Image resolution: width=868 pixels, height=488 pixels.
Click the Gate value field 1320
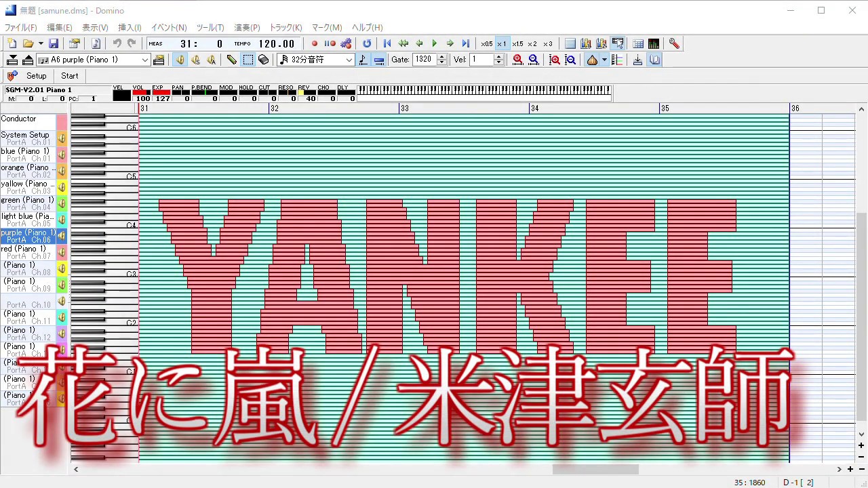(x=425, y=60)
